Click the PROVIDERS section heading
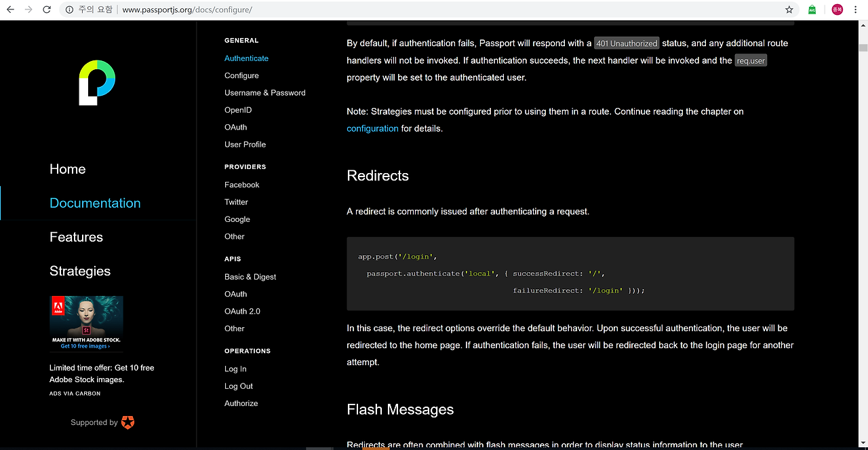The height and width of the screenshot is (450, 868). (x=245, y=167)
